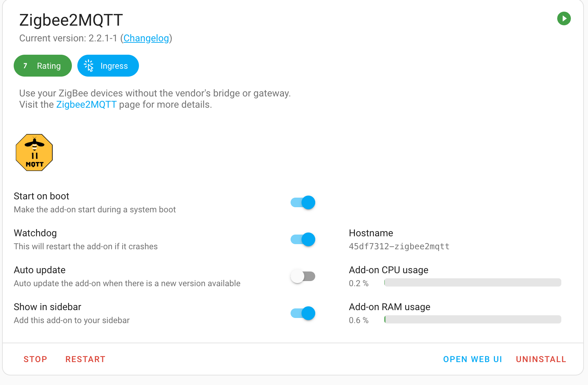This screenshot has width=588, height=385.
Task: Click the cursor icon inside the Ingress button
Action: pos(89,66)
